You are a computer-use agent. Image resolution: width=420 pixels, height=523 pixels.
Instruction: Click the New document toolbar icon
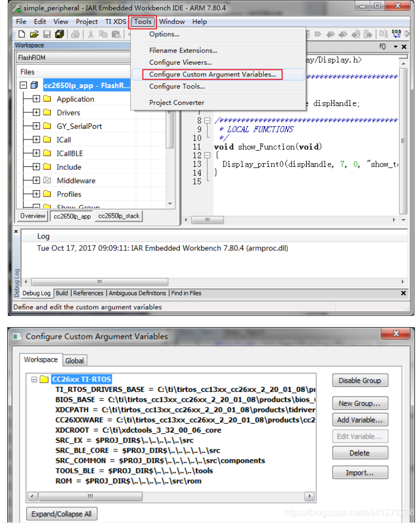click(x=22, y=34)
